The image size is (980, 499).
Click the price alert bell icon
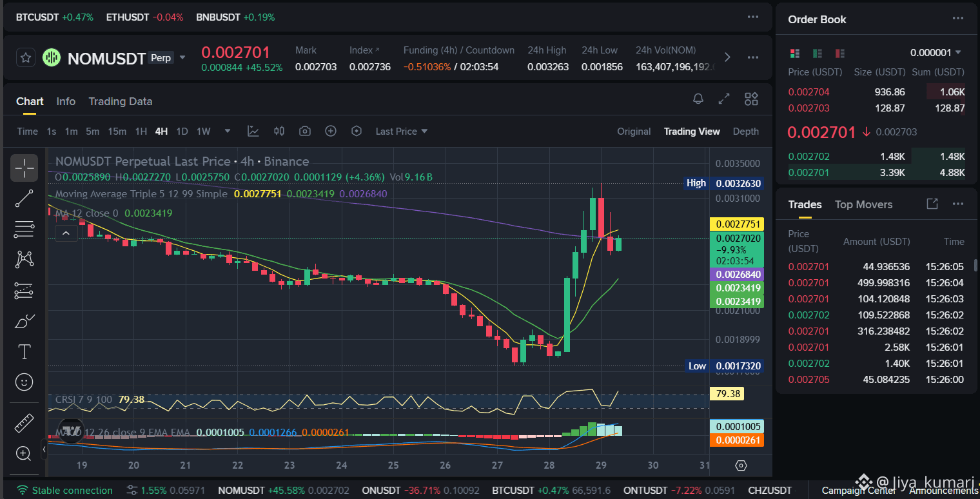698,99
